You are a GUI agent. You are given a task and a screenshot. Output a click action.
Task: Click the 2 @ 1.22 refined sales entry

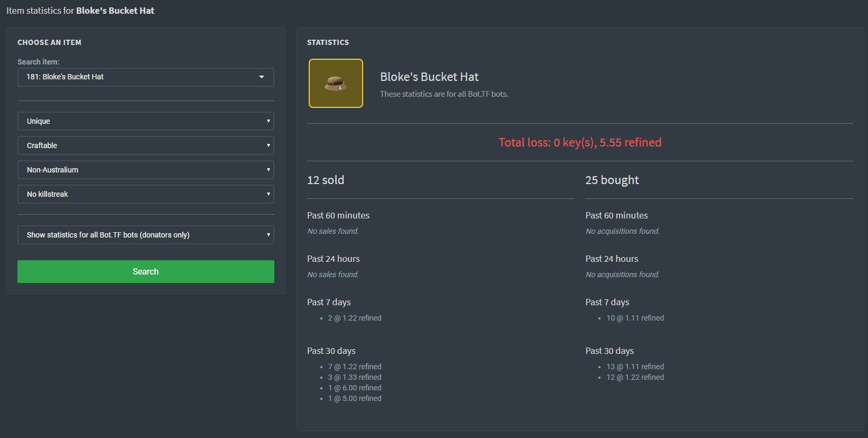[x=355, y=318]
